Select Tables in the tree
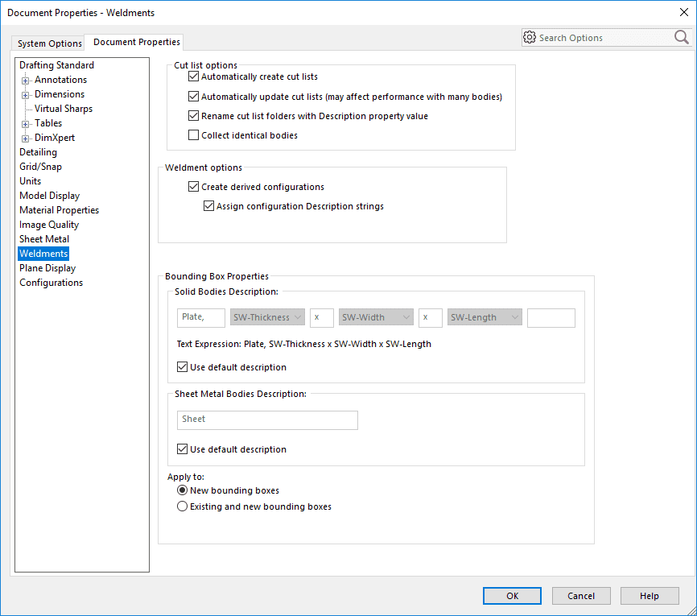697x616 pixels. coord(48,123)
